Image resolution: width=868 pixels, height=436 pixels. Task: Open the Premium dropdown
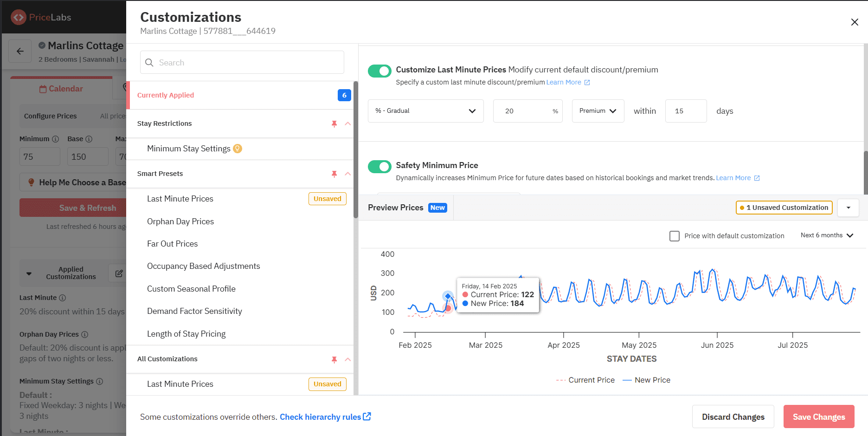point(598,111)
